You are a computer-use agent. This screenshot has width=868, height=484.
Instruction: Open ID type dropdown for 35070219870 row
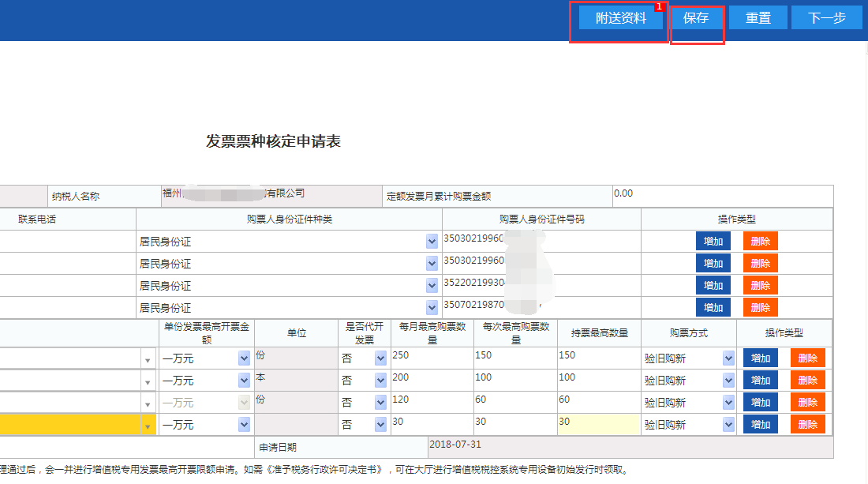point(432,308)
